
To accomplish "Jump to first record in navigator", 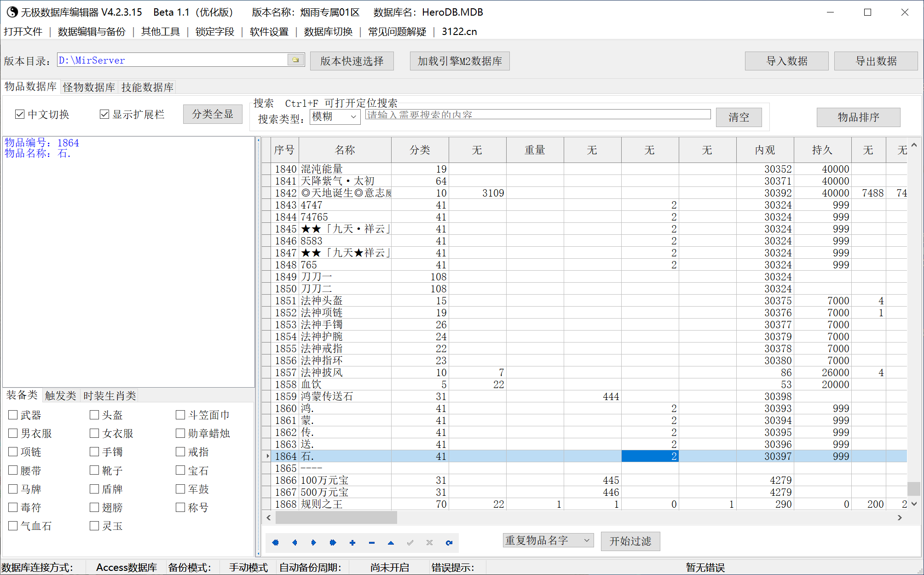I will coord(275,543).
